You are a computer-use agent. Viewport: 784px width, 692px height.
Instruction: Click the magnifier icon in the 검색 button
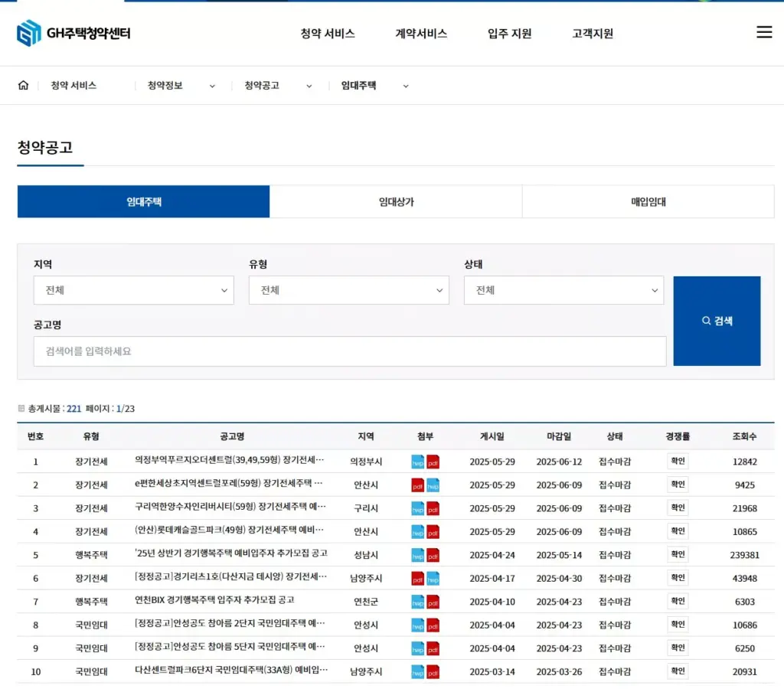(x=705, y=321)
